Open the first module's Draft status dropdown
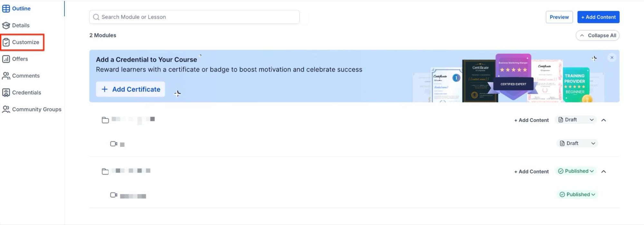Viewport: 644px width, 225px height. (x=576, y=120)
